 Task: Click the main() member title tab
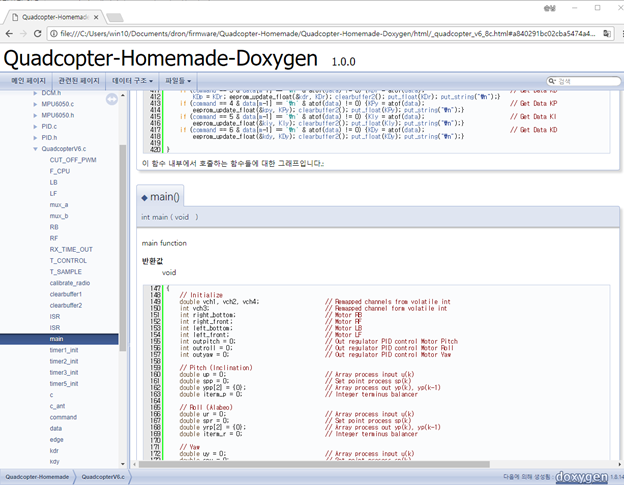pyautogui.click(x=160, y=196)
